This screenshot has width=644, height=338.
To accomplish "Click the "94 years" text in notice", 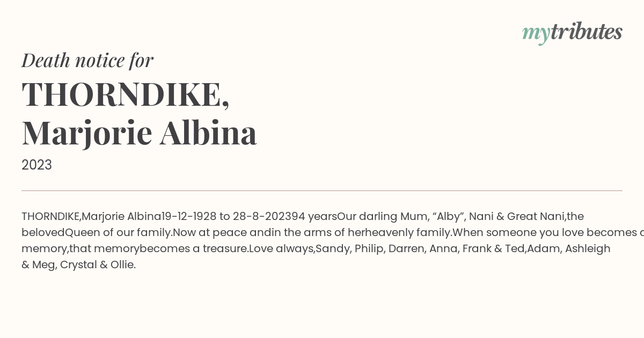I will click(313, 217).
